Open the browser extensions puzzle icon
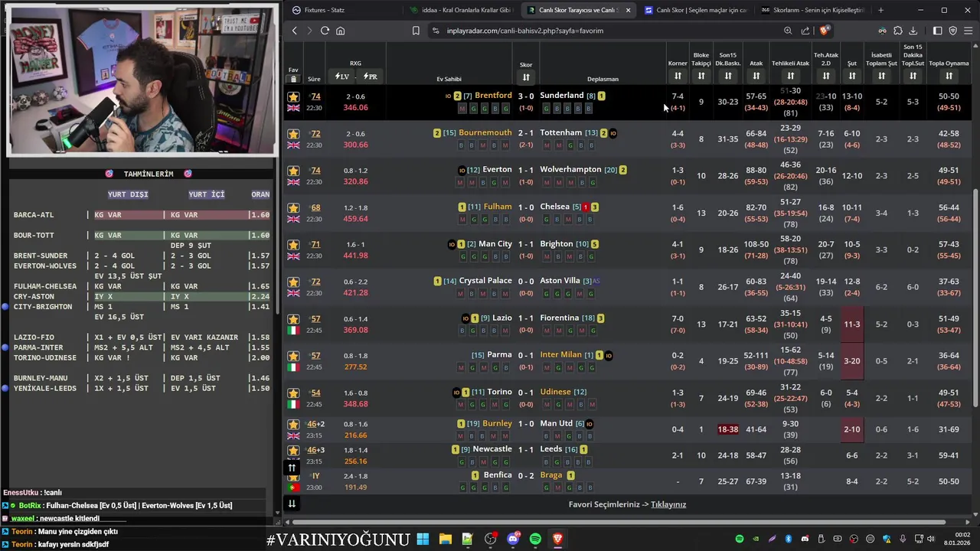980x551 pixels. [898, 31]
